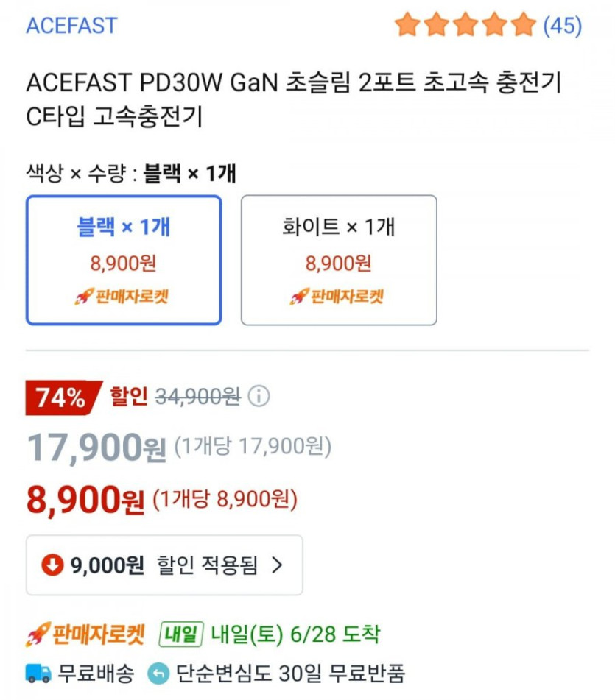Open the ACEFAST brand link

click(71, 26)
